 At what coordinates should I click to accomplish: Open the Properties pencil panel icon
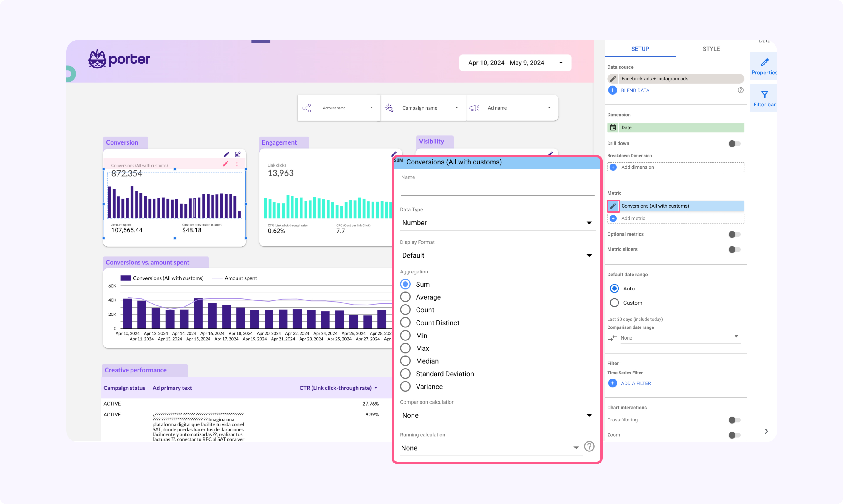pos(764,63)
